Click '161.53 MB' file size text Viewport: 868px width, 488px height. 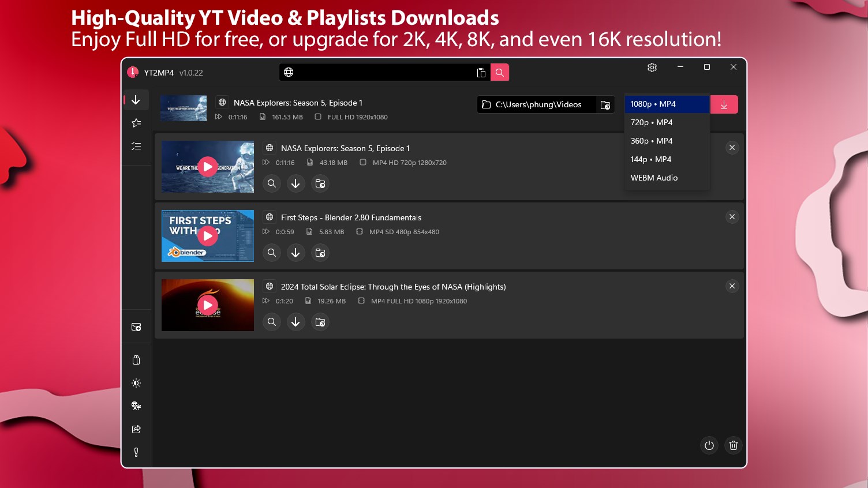pos(287,117)
